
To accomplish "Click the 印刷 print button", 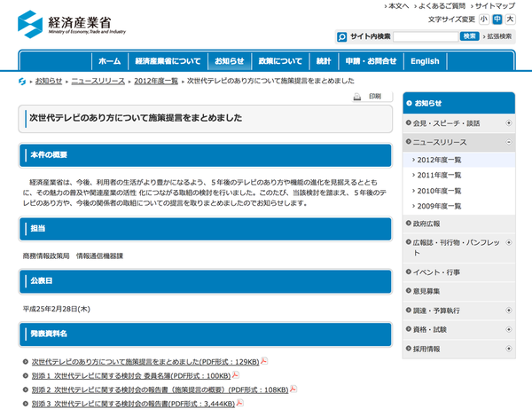I will (372, 97).
